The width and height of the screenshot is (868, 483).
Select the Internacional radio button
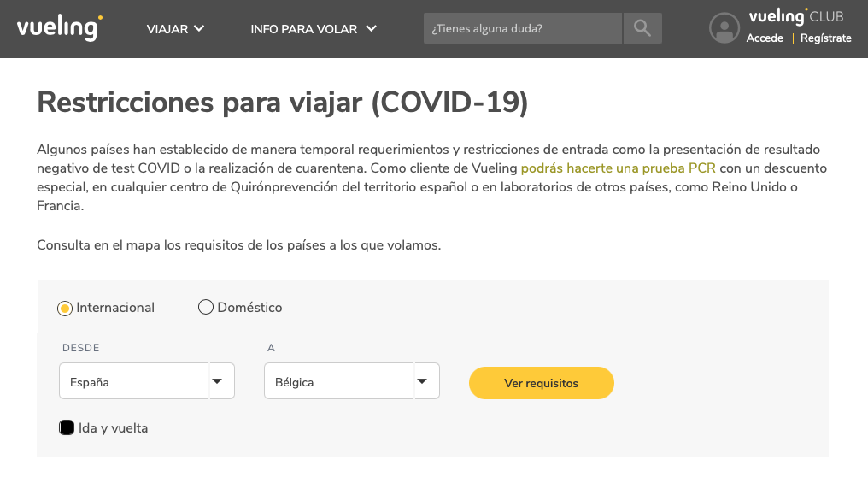coord(64,308)
